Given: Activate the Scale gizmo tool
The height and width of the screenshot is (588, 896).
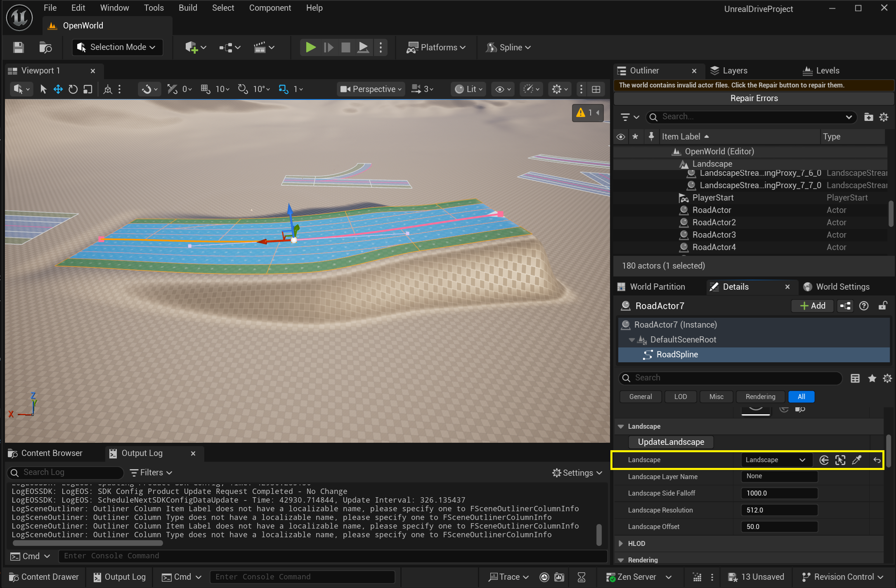Looking at the screenshot, I should point(87,89).
